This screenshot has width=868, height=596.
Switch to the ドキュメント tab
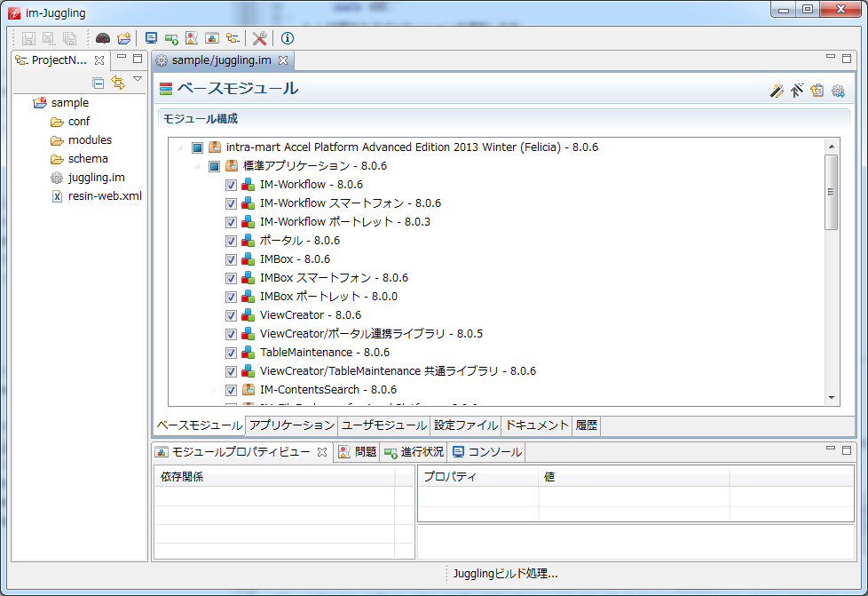tap(537, 425)
